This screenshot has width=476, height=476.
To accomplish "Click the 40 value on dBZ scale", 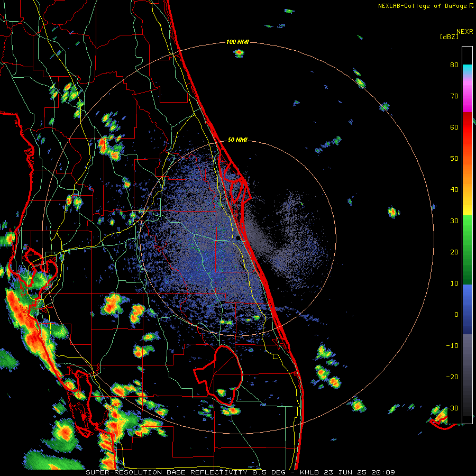I will pyautogui.click(x=454, y=190).
